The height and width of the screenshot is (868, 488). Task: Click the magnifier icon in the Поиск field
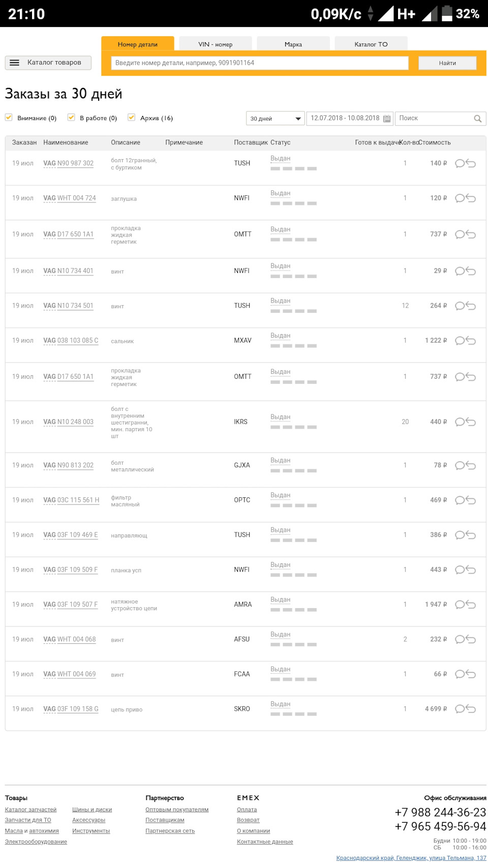click(x=477, y=118)
